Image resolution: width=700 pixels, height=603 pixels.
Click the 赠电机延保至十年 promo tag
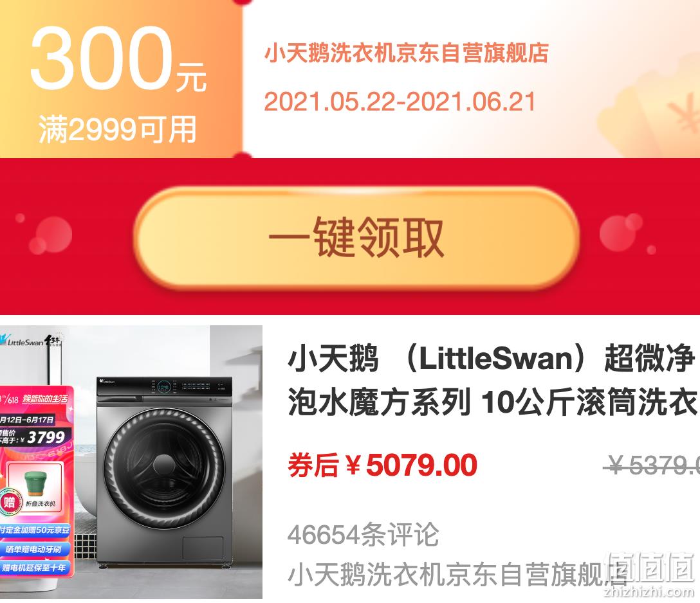(34, 568)
